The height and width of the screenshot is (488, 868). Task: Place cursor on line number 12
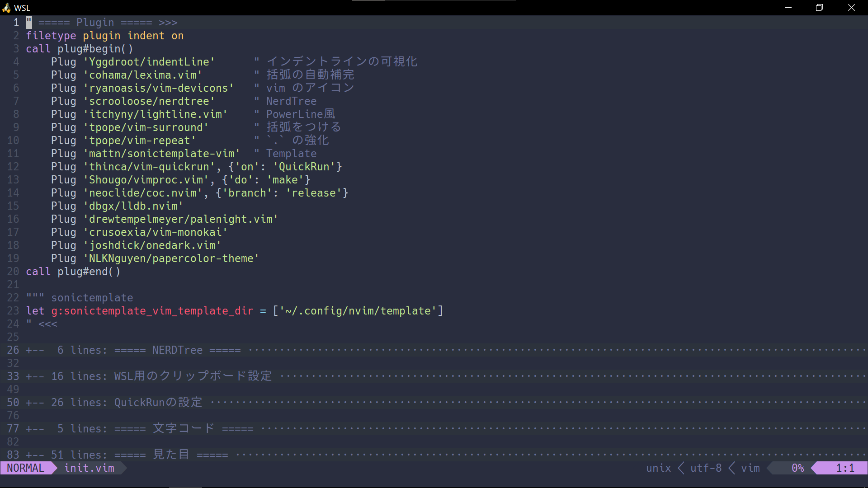click(13, 167)
